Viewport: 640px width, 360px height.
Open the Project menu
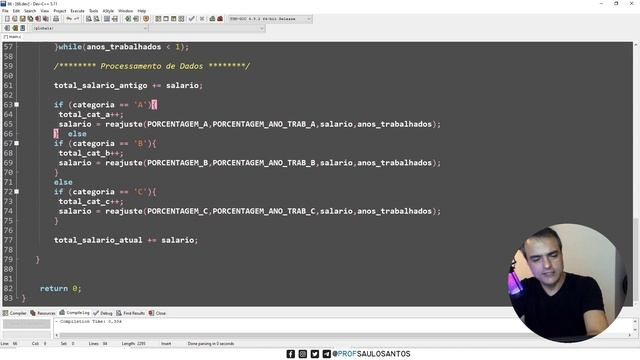(x=60, y=11)
